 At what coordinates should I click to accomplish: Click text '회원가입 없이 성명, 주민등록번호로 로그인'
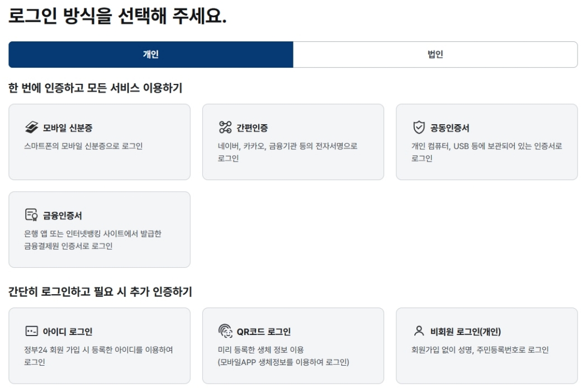[480, 350]
